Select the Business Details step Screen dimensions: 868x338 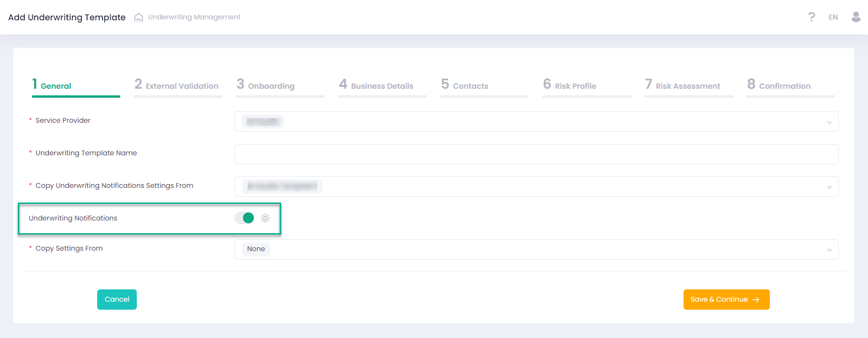click(376, 85)
